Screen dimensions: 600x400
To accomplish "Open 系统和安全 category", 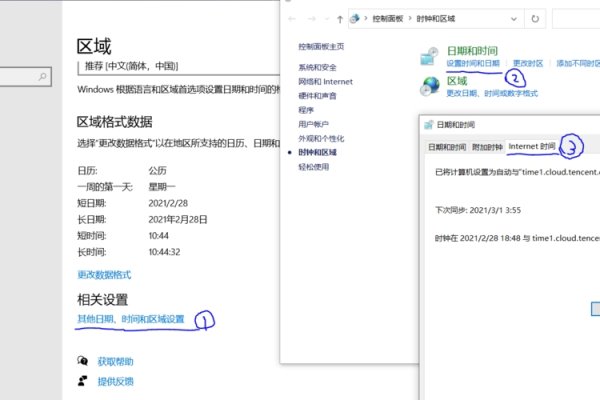I will click(317, 67).
